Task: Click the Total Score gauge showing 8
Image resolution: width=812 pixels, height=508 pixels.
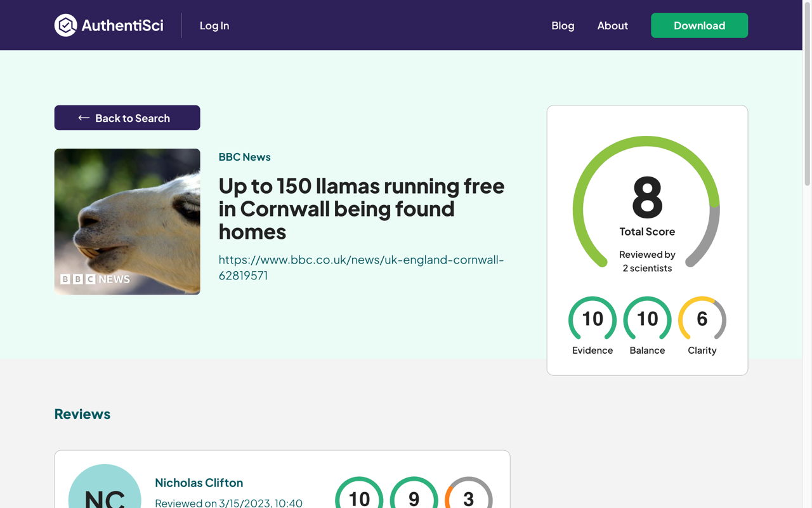Action: click(x=646, y=202)
